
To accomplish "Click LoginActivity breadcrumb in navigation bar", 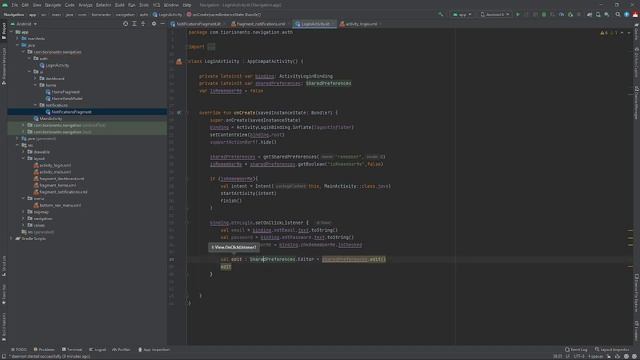I will coord(167,14).
